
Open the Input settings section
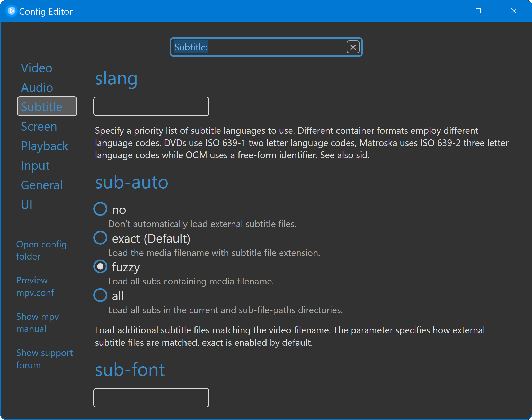point(35,166)
